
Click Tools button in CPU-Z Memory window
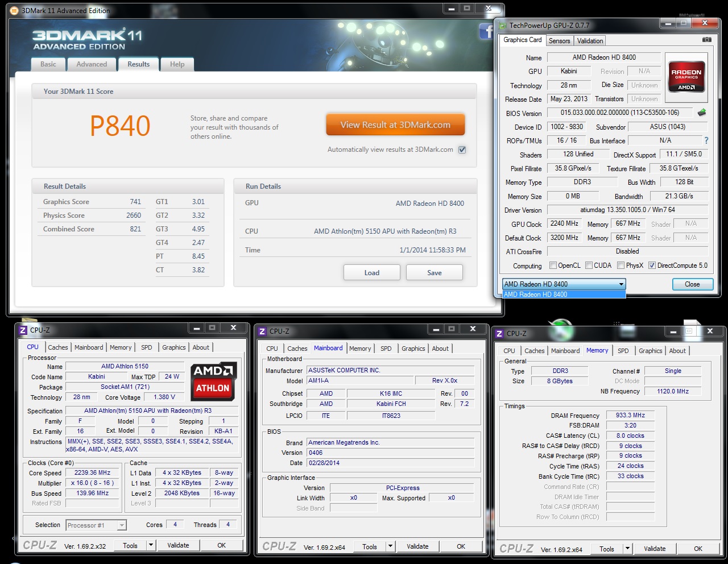[x=607, y=549]
